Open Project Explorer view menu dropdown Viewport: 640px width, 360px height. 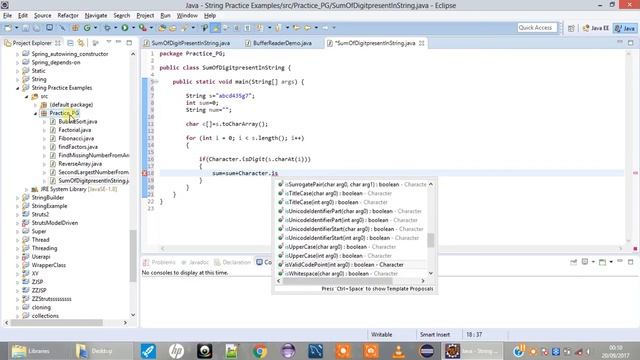109,42
